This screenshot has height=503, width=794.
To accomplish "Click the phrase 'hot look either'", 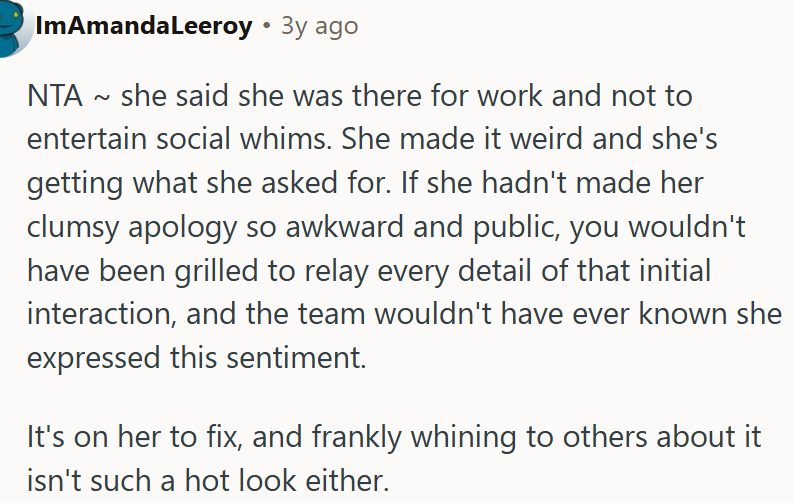I will pos(287,481).
